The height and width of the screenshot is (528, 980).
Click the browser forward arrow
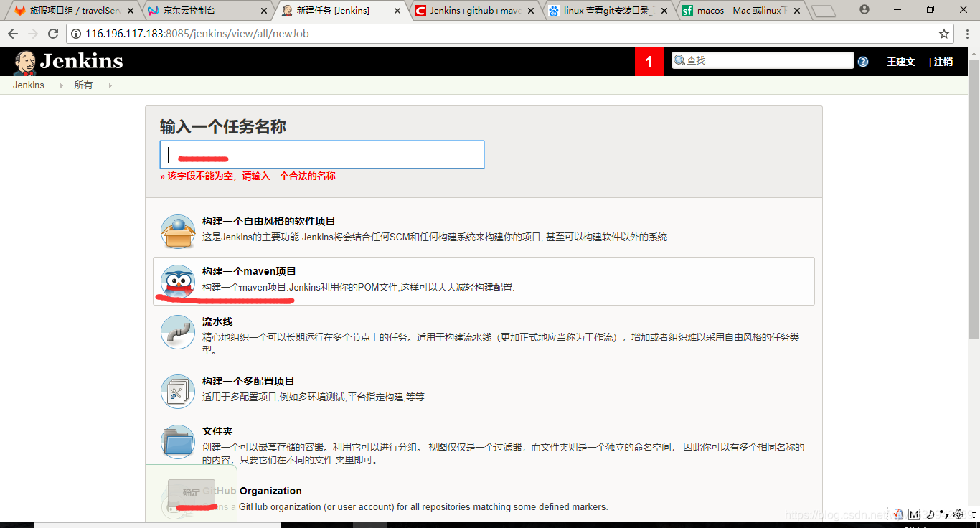click(x=32, y=34)
